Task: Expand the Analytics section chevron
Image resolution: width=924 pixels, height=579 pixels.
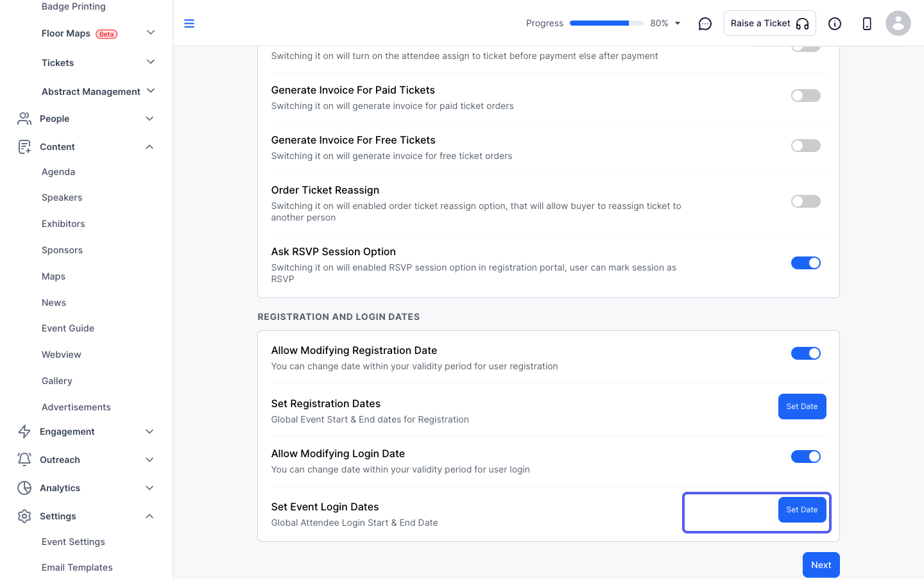Action: (150, 488)
